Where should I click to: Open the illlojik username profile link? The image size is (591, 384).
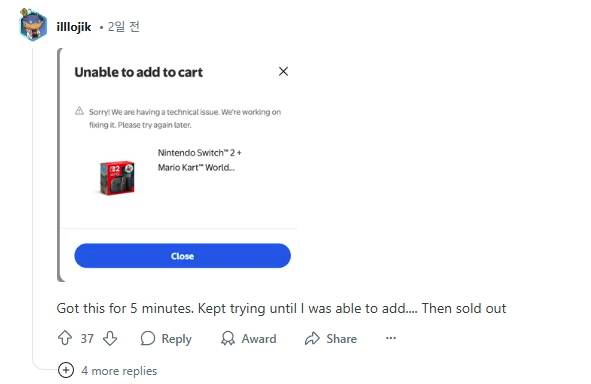coord(74,27)
